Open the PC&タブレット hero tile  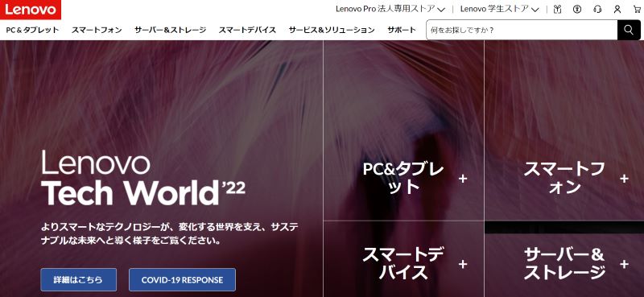(404, 130)
